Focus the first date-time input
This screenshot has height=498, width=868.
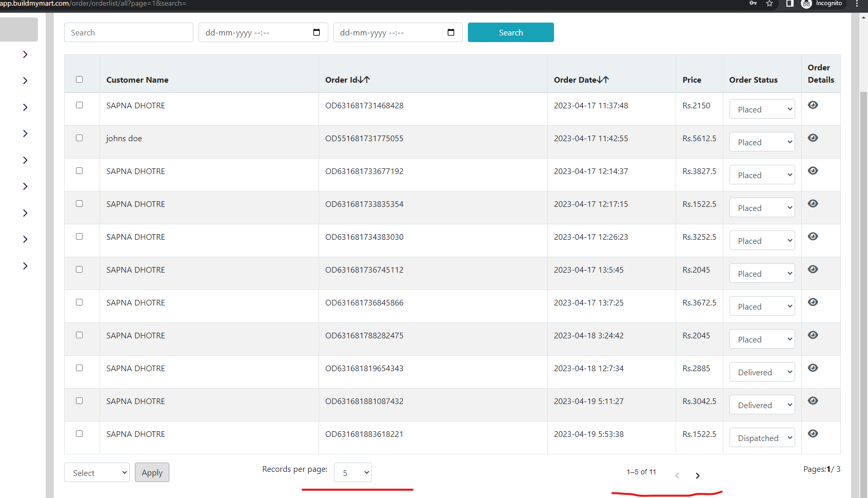pyautogui.click(x=263, y=32)
